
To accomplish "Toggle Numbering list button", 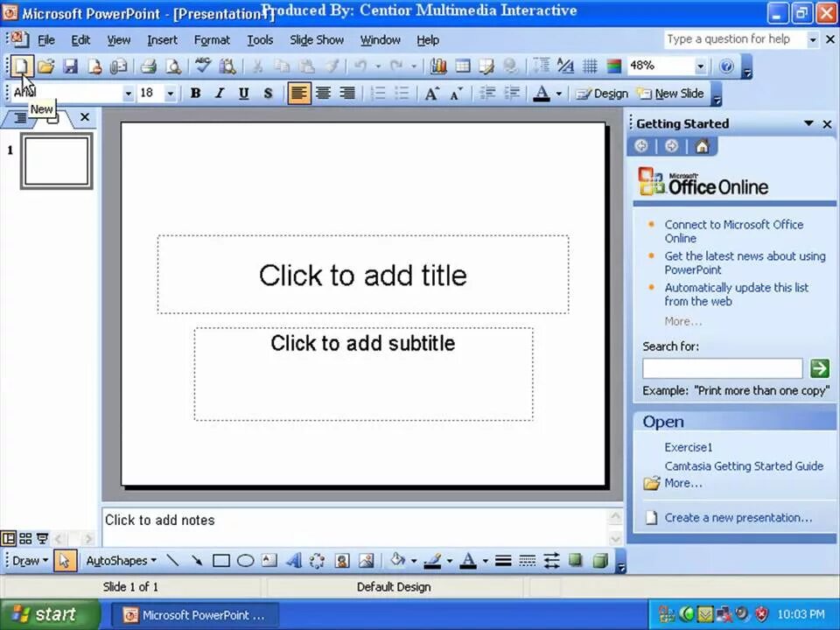I will [378, 94].
